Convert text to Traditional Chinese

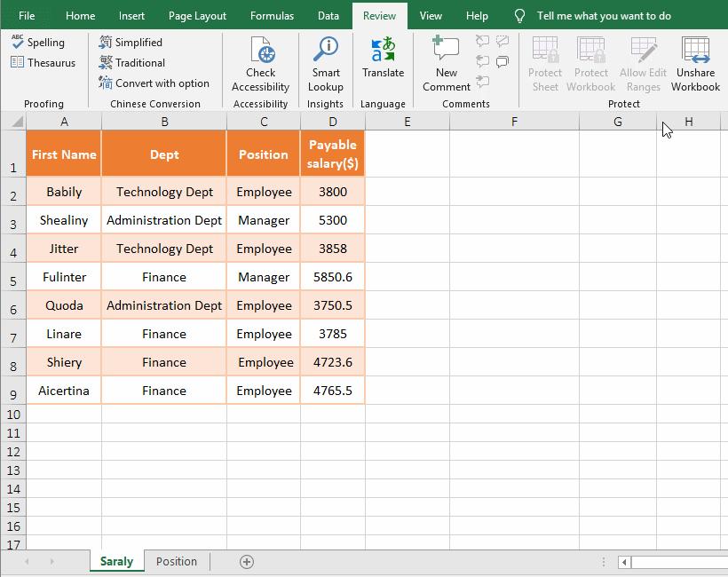[x=132, y=63]
